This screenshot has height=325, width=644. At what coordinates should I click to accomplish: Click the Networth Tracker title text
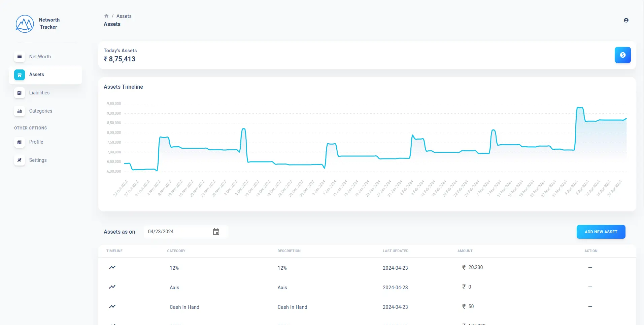[x=49, y=23]
